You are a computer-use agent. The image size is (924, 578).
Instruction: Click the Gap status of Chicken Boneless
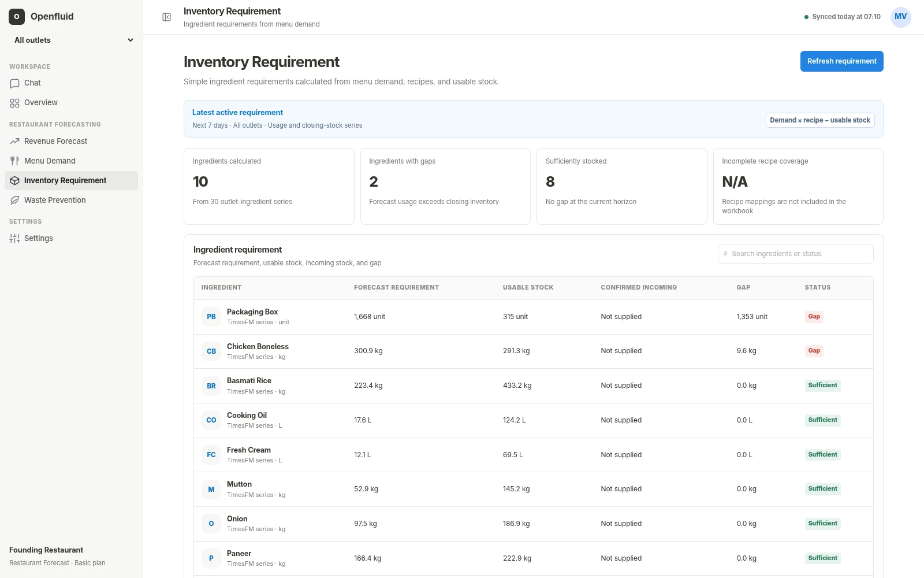click(814, 351)
